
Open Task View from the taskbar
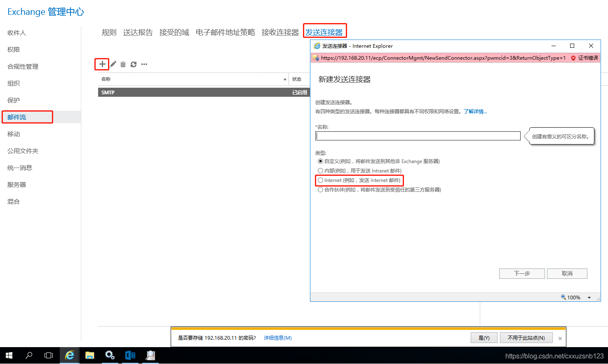[49, 355]
